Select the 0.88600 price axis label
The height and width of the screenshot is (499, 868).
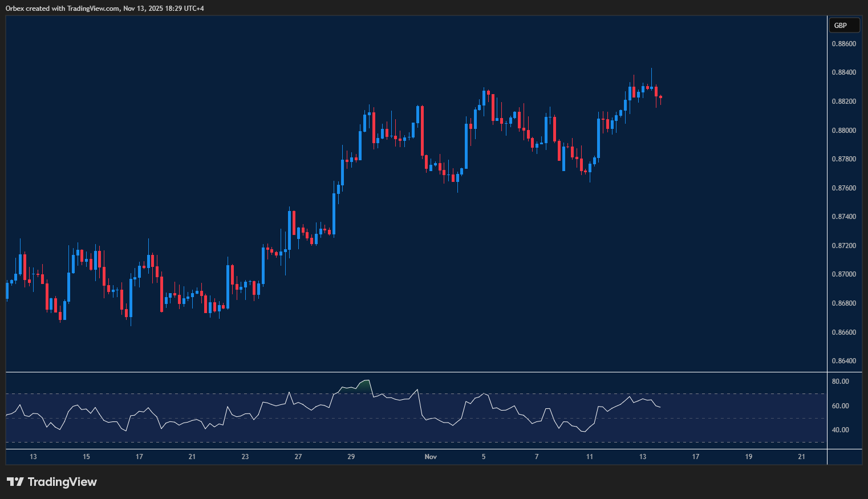pyautogui.click(x=843, y=44)
